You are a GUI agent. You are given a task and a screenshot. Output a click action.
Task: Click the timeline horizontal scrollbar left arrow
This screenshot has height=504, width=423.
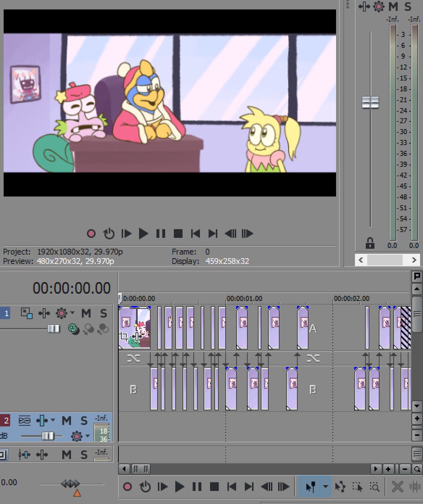[x=123, y=469]
